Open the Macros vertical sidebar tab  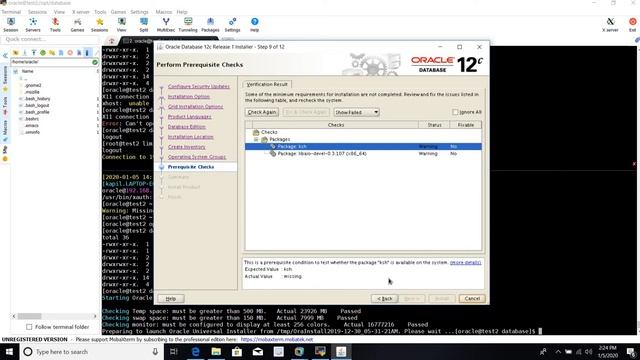coord(5,130)
